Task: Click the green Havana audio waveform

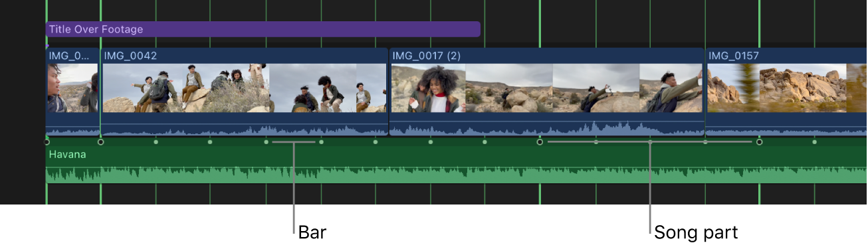Action: pyautogui.click(x=456, y=175)
